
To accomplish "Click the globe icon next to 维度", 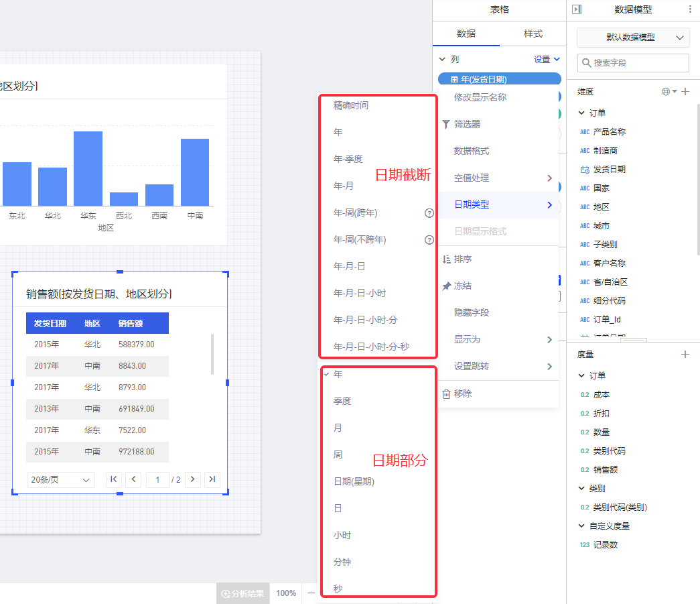I will [x=666, y=92].
